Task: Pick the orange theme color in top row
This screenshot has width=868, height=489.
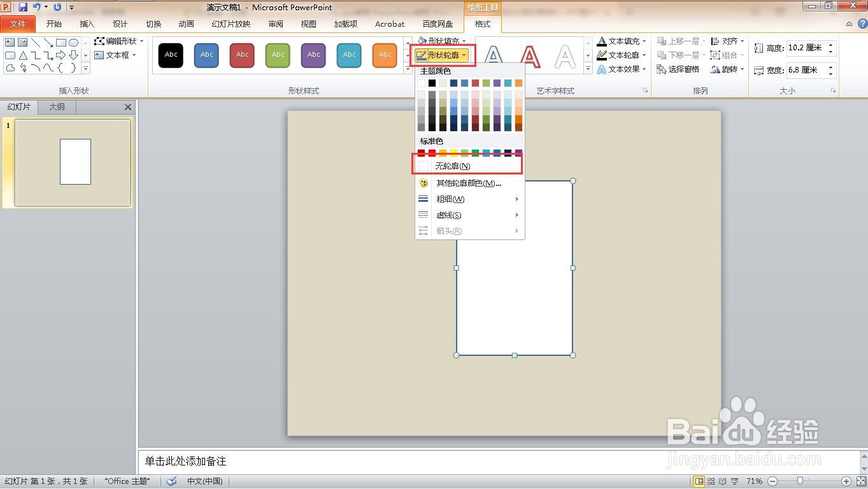Action: click(x=518, y=83)
